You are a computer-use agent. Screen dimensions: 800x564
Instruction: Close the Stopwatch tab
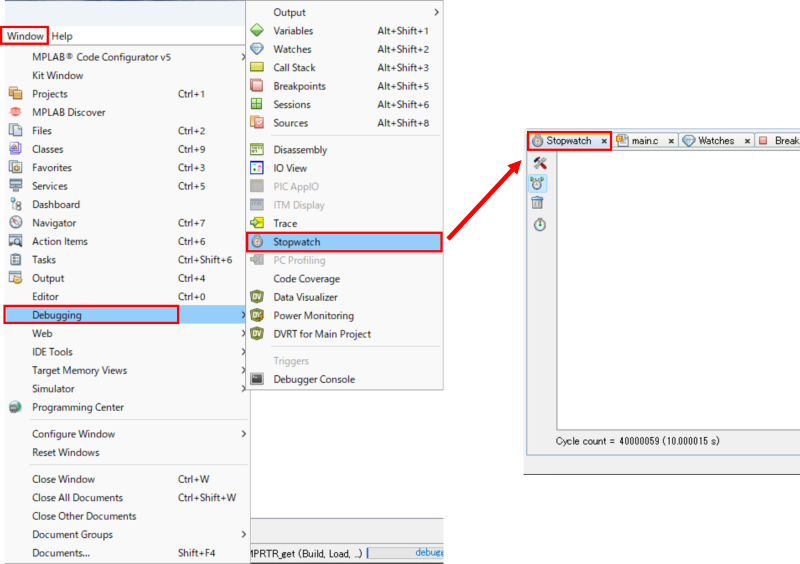click(604, 142)
